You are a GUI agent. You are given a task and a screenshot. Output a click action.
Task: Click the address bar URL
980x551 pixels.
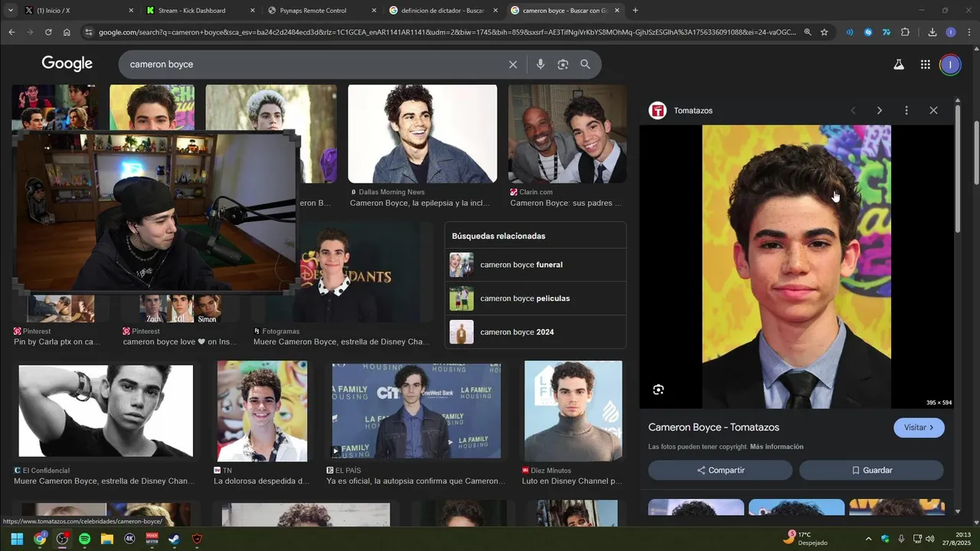(x=447, y=32)
